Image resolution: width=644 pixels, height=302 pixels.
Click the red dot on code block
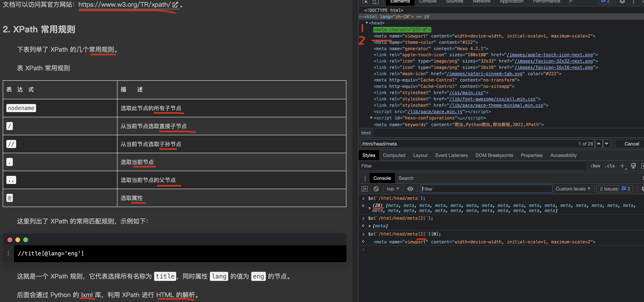pyautogui.click(x=10, y=240)
